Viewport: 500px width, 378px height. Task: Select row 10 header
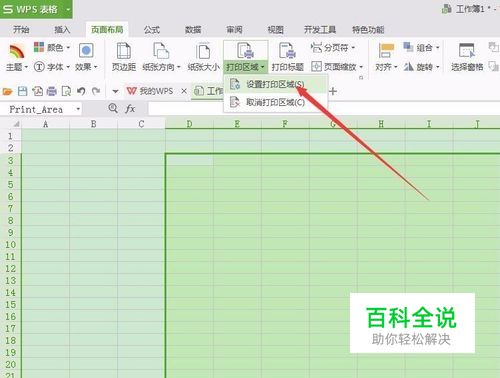pos(10,244)
